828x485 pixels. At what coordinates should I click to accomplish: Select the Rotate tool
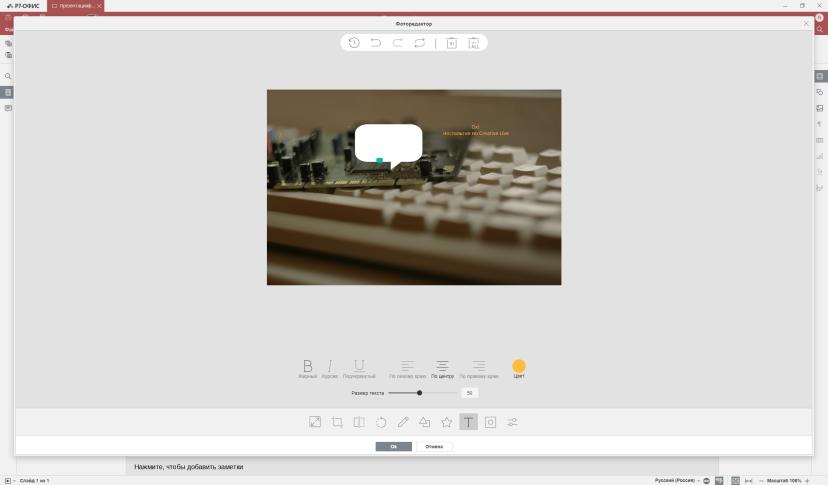pyautogui.click(x=381, y=422)
